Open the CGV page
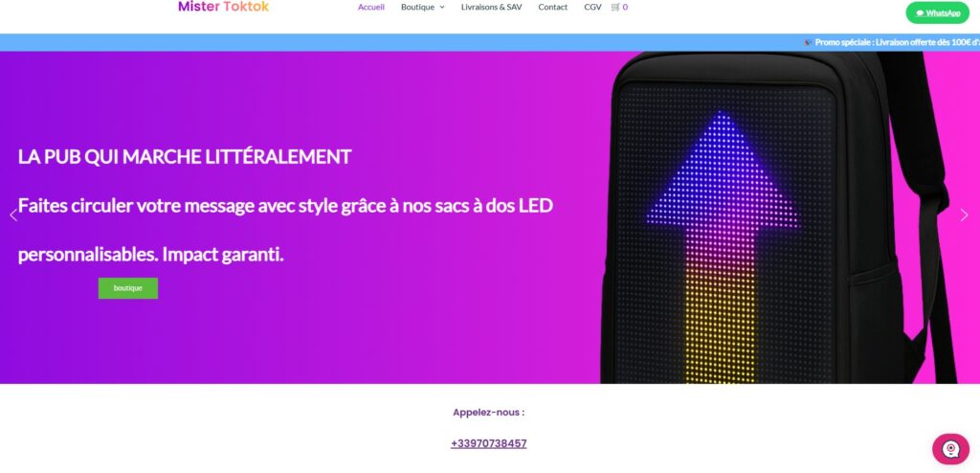 pyautogui.click(x=592, y=8)
